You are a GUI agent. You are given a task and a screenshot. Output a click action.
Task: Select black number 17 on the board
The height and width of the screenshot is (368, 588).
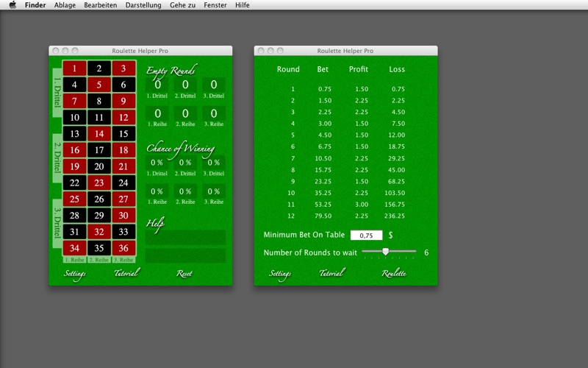tap(99, 150)
